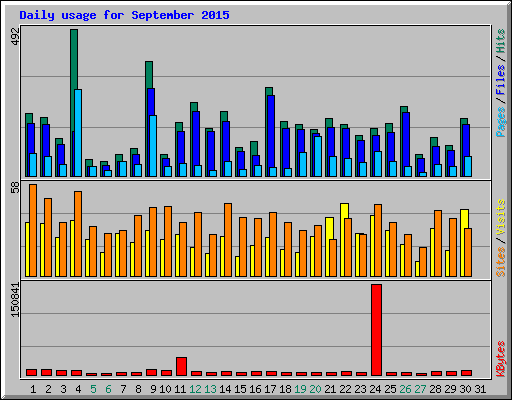Click day label 17 on the axis

tap(270, 389)
